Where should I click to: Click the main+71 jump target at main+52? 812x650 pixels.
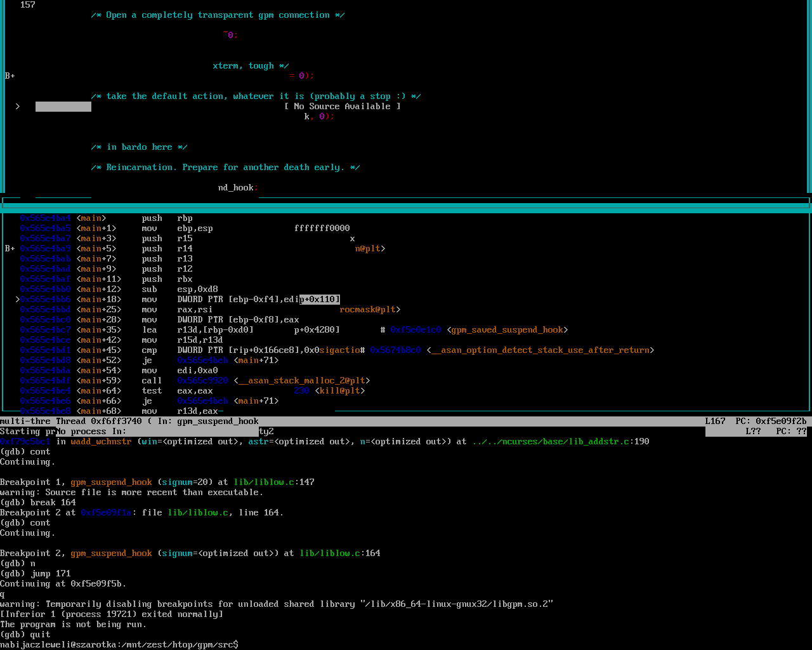tap(256, 361)
